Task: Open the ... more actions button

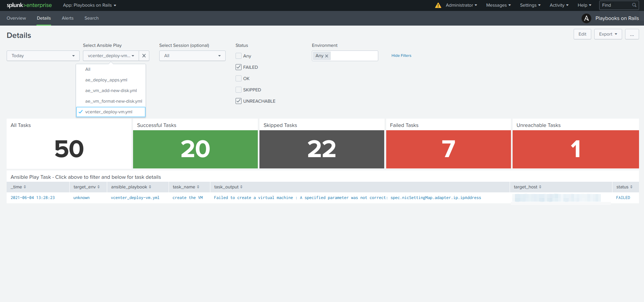Action: 632,34
